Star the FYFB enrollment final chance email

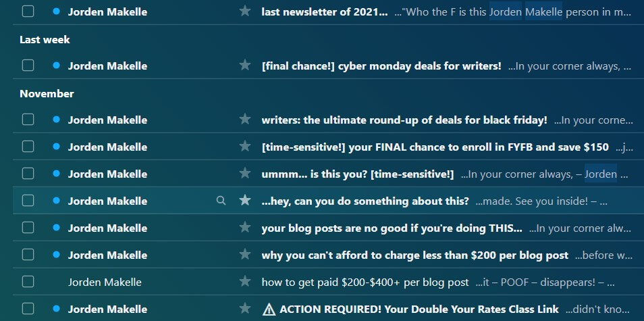(245, 147)
